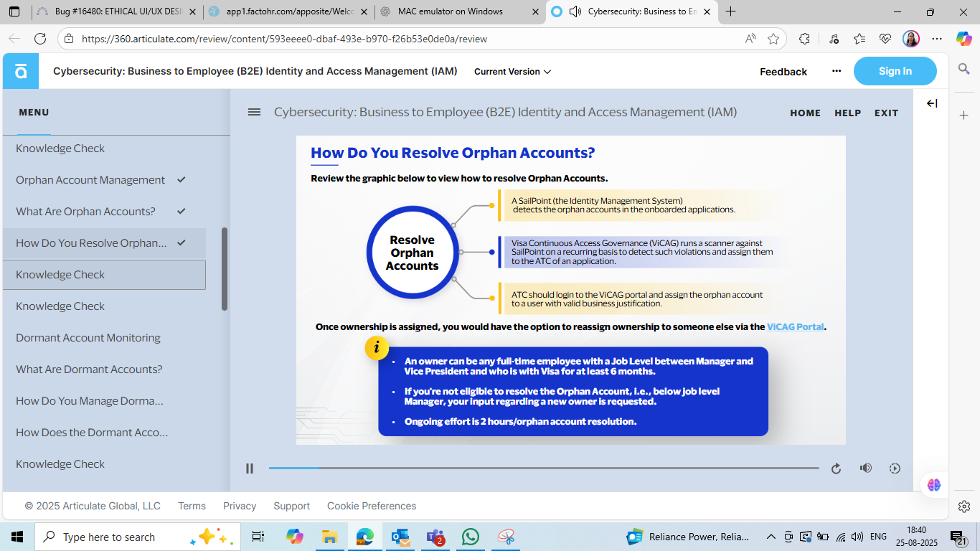The height and width of the screenshot is (551, 980).
Task: Click the Sign In button
Action: coord(895,71)
